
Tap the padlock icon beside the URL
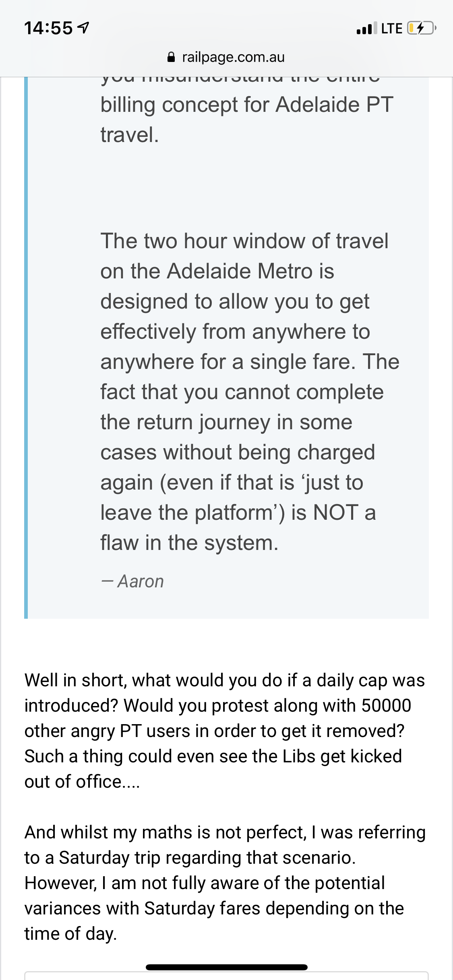(x=171, y=58)
